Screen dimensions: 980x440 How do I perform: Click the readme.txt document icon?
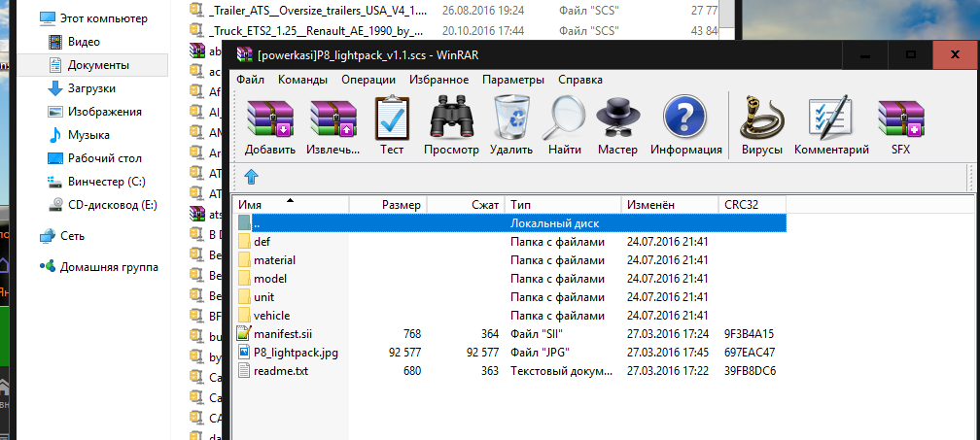click(x=244, y=371)
